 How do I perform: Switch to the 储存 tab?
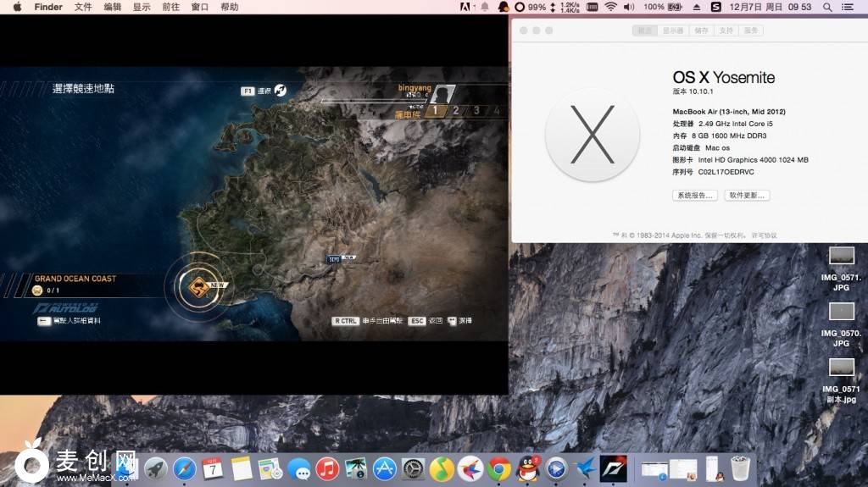(x=701, y=30)
